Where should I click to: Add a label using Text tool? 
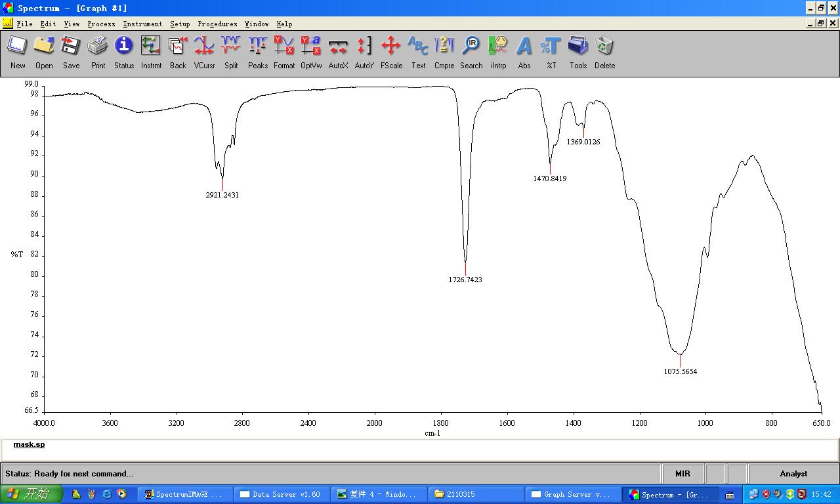tap(418, 52)
